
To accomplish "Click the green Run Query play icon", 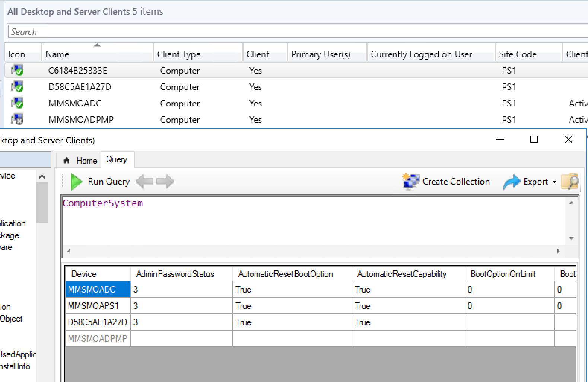I will coord(76,182).
